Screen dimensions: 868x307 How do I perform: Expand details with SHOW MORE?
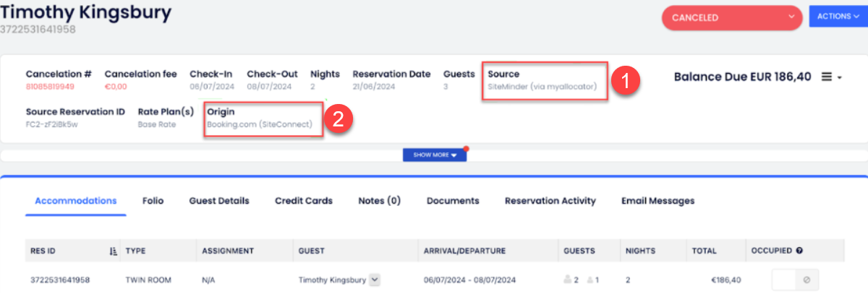[x=435, y=155]
